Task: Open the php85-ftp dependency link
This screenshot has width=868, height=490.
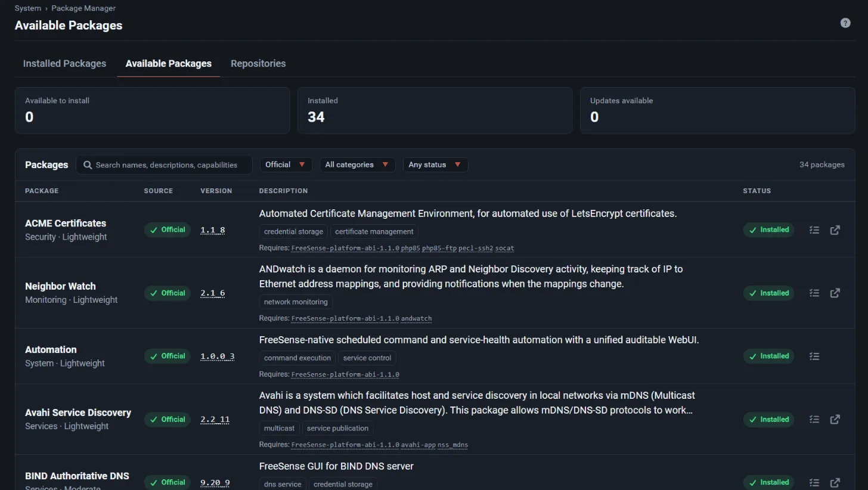Action: click(x=439, y=248)
